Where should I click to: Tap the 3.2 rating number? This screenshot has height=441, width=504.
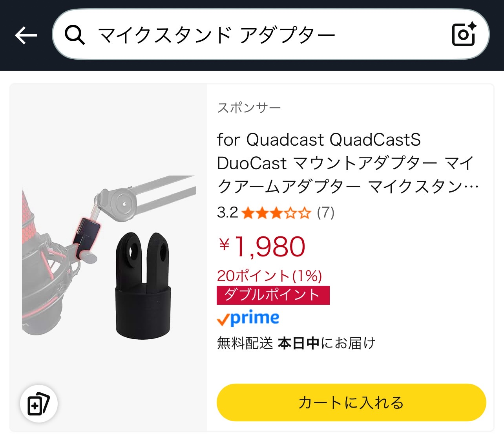coord(228,213)
